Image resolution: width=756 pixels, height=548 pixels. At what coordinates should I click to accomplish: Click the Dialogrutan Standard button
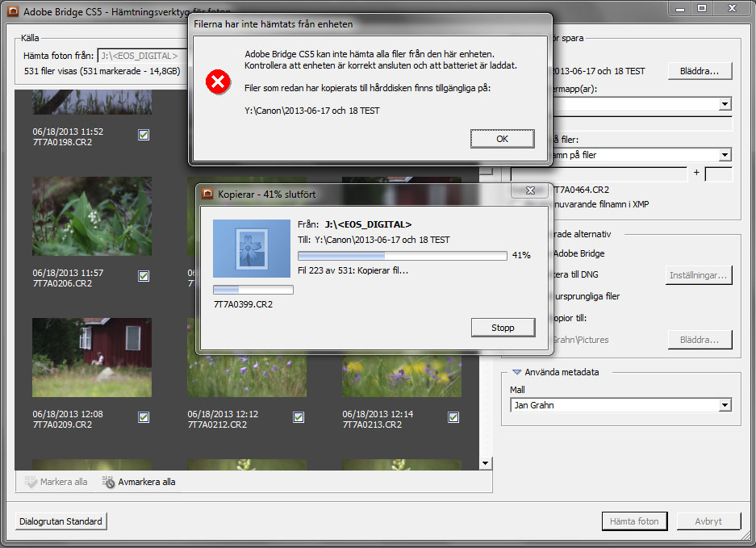61,521
